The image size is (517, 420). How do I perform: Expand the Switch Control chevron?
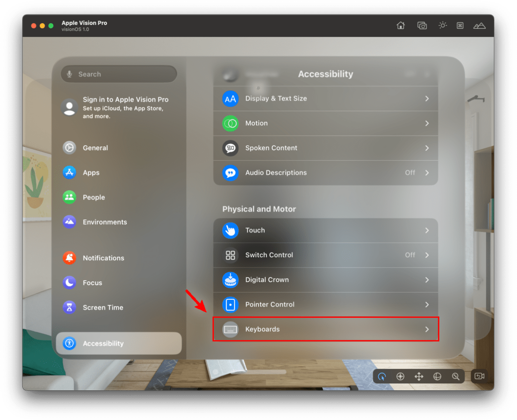tap(427, 255)
